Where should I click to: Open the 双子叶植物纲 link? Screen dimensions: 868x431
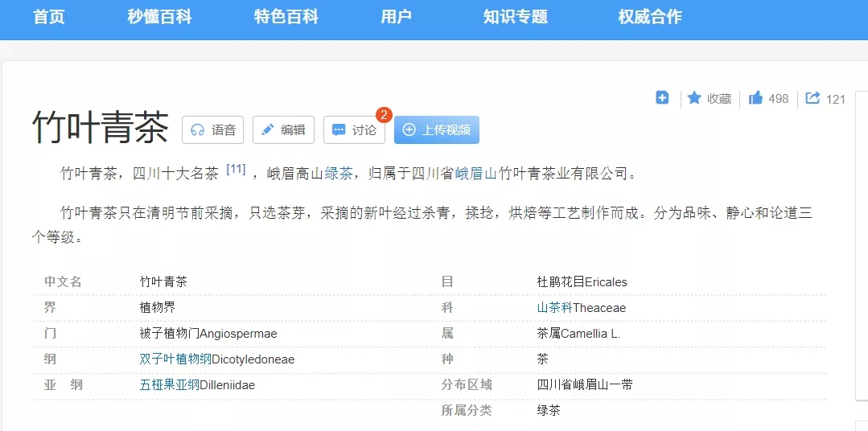coord(175,359)
